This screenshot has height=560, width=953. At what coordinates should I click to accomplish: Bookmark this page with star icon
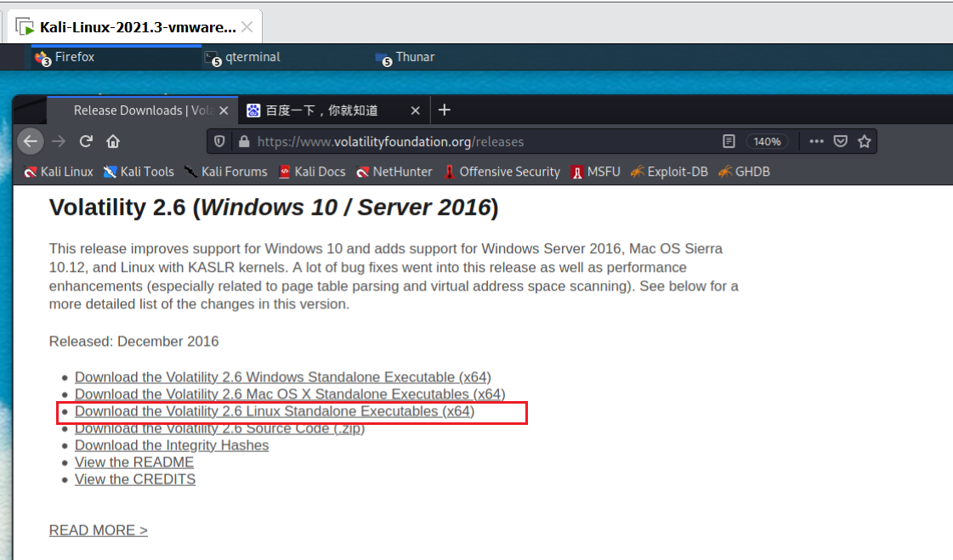tap(865, 142)
